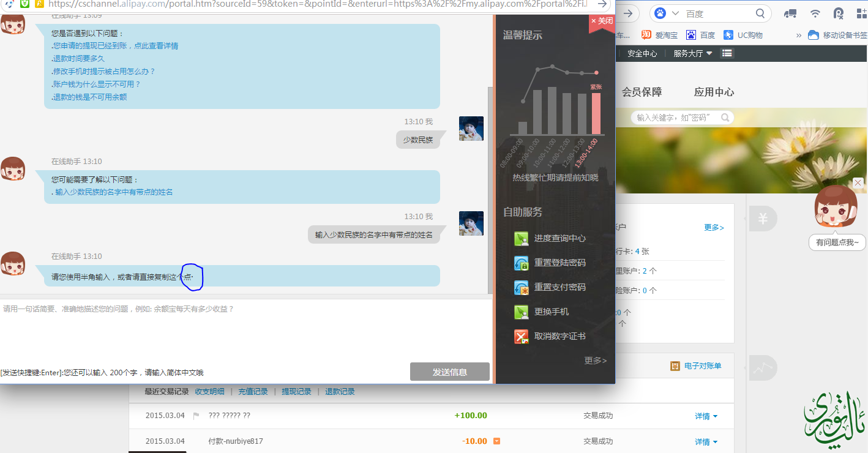Click the 电子对账单 statement icon
Image resolution: width=868 pixels, height=453 pixels.
675,366
